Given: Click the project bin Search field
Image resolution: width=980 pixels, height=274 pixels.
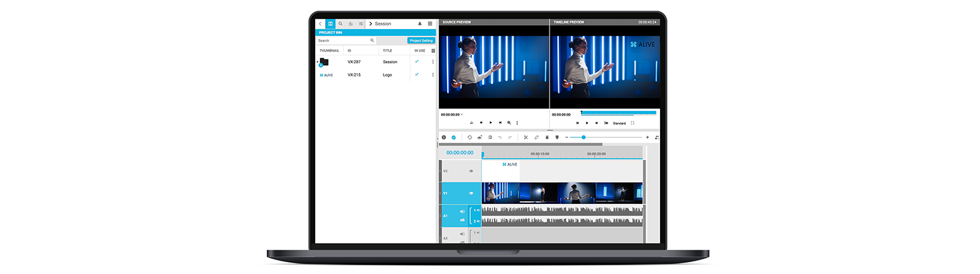Looking at the screenshot, I should tap(343, 40).
